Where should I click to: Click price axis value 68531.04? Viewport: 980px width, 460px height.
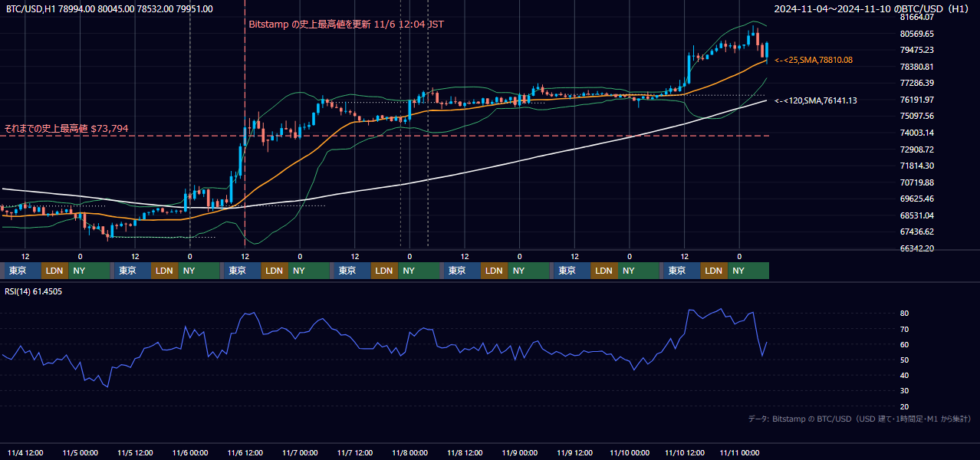pyautogui.click(x=917, y=215)
